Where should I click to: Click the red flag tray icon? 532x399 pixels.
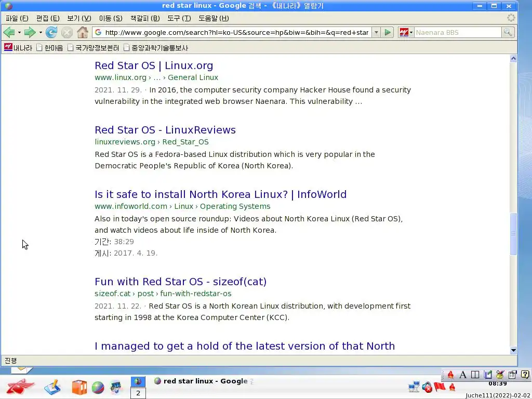[x=440, y=386]
